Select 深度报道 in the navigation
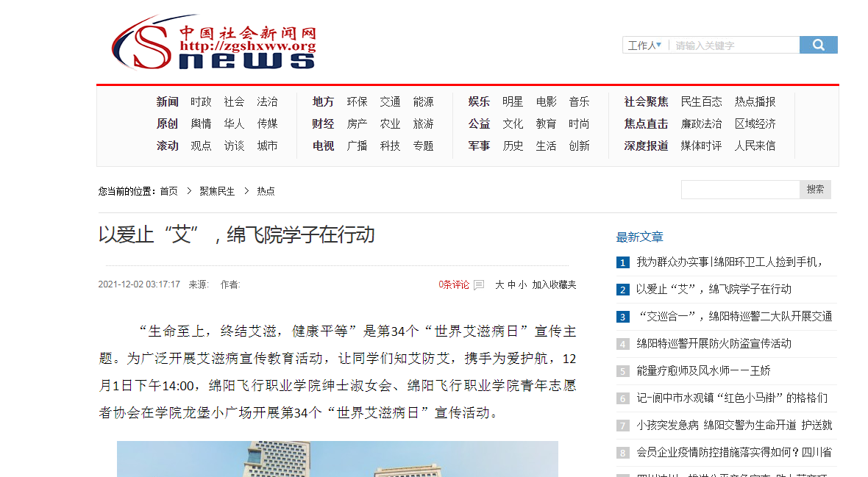 646,146
